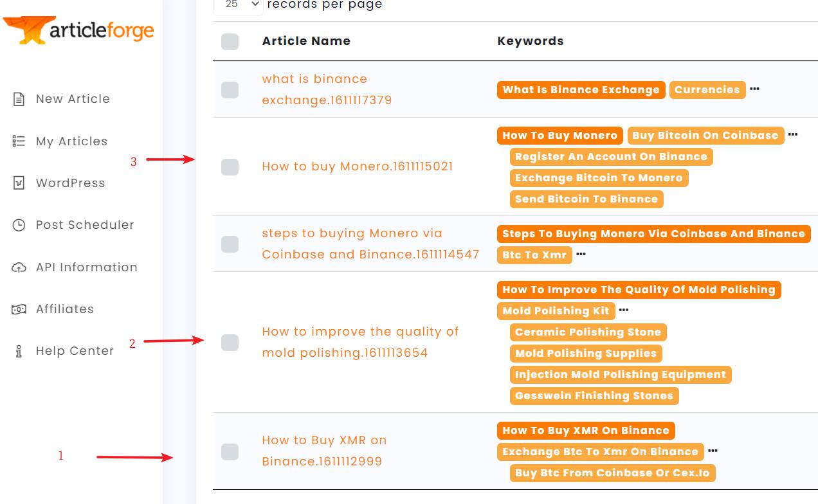This screenshot has width=818, height=504.
Task: Open article 'steps to buying Monero via Coinbase and Binance'
Action: (370, 244)
